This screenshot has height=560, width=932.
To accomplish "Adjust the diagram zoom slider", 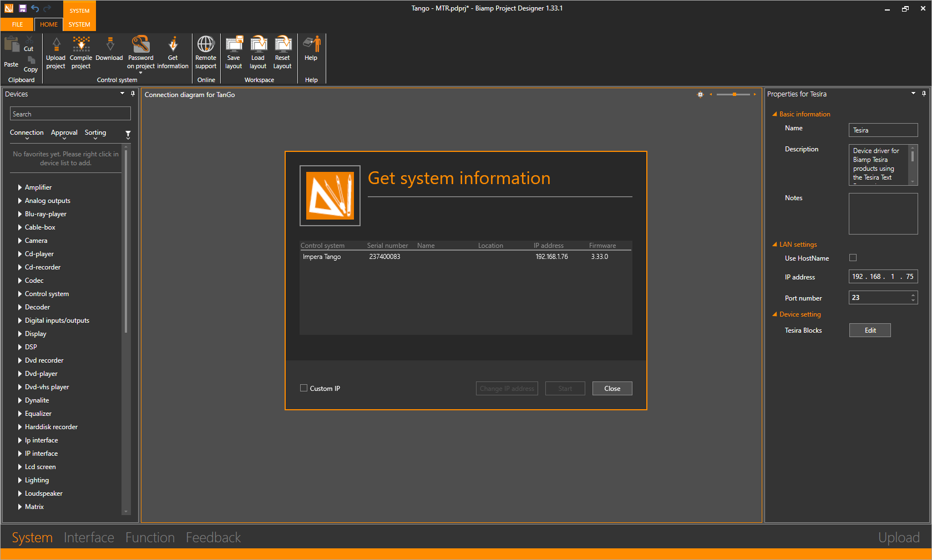I will [734, 94].
